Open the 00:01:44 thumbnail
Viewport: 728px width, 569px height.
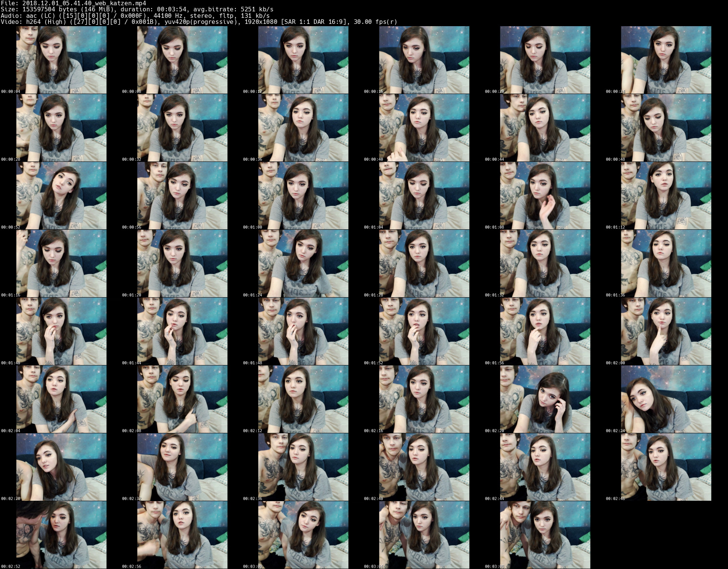pyautogui.click(x=182, y=331)
